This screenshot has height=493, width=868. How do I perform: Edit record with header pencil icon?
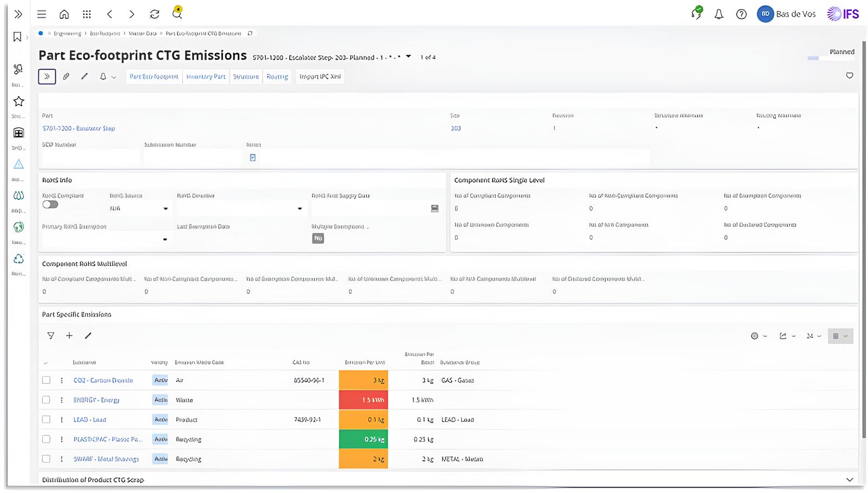click(x=84, y=77)
